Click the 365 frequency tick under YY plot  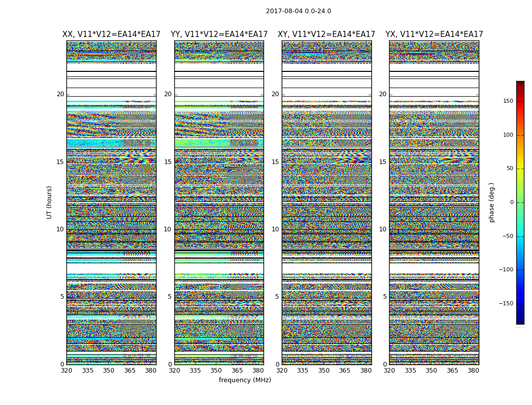[237, 371]
